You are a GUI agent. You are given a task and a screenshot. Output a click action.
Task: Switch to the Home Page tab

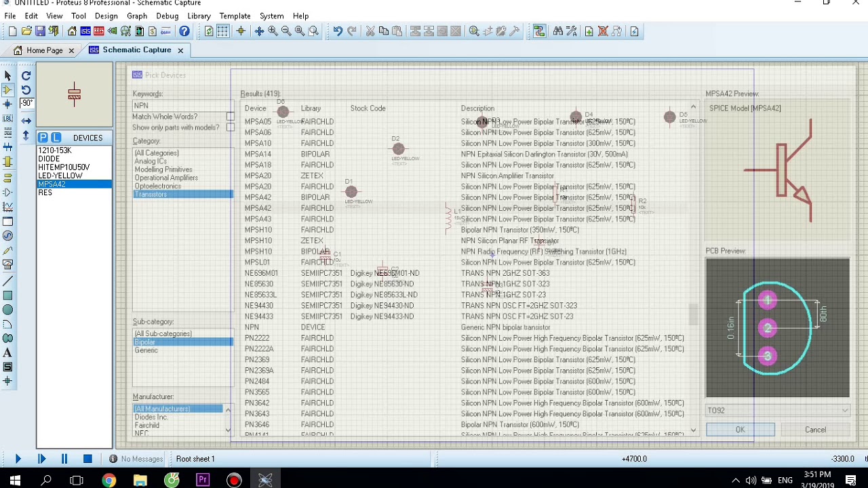pos(45,50)
